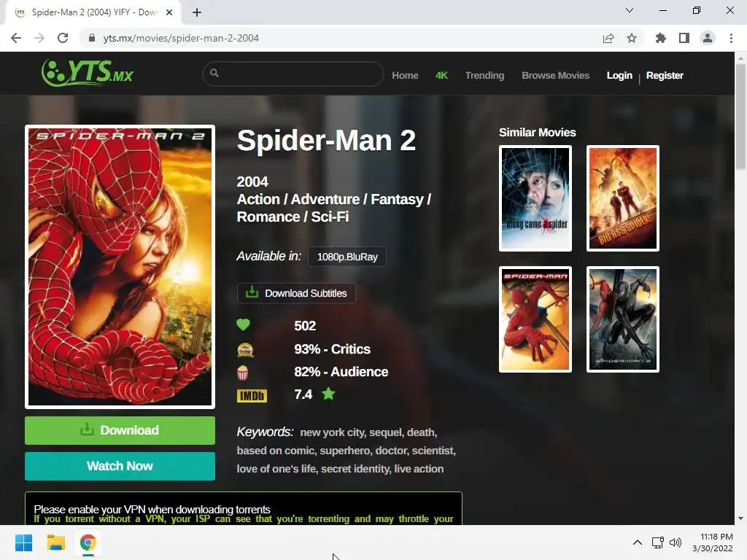Click the Register link
The width and height of the screenshot is (747, 560).
(665, 75)
